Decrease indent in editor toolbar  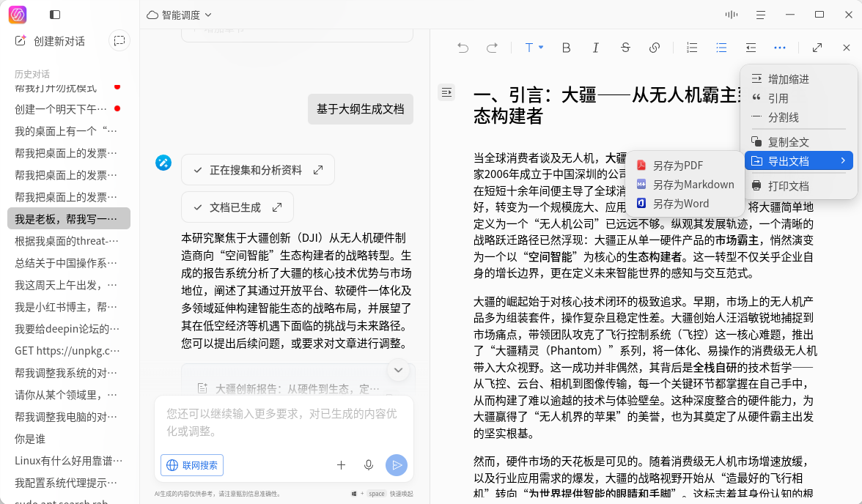(751, 48)
